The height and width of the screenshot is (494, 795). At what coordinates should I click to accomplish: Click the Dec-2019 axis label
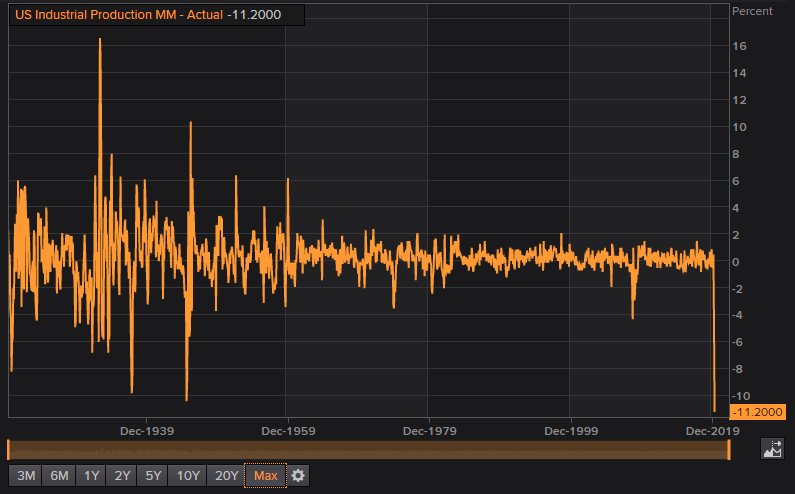click(713, 432)
